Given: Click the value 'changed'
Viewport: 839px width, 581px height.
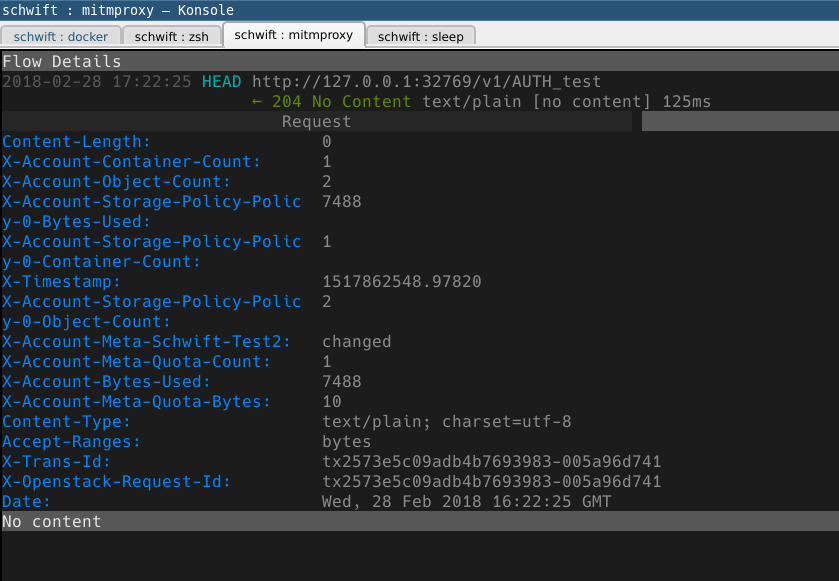Looking at the screenshot, I should (356, 341).
